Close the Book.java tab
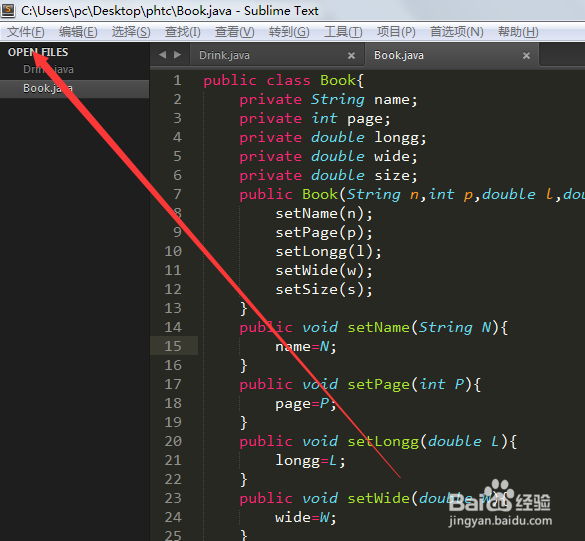The image size is (585, 541). 526,56
